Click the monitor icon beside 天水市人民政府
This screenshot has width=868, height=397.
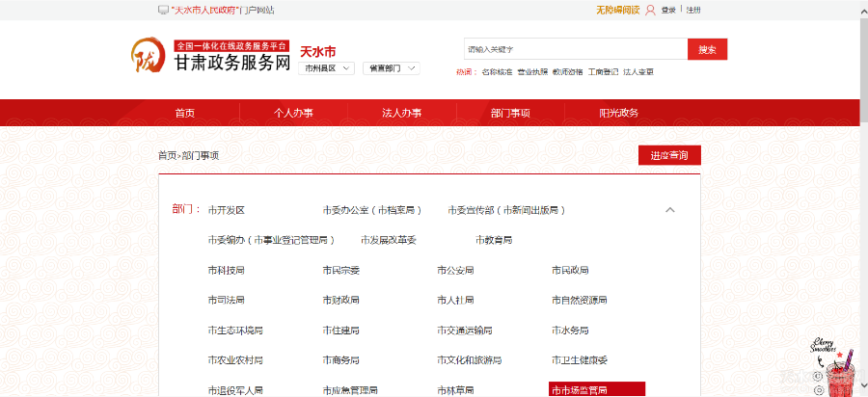pyautogui.click(x=163, y=10)
